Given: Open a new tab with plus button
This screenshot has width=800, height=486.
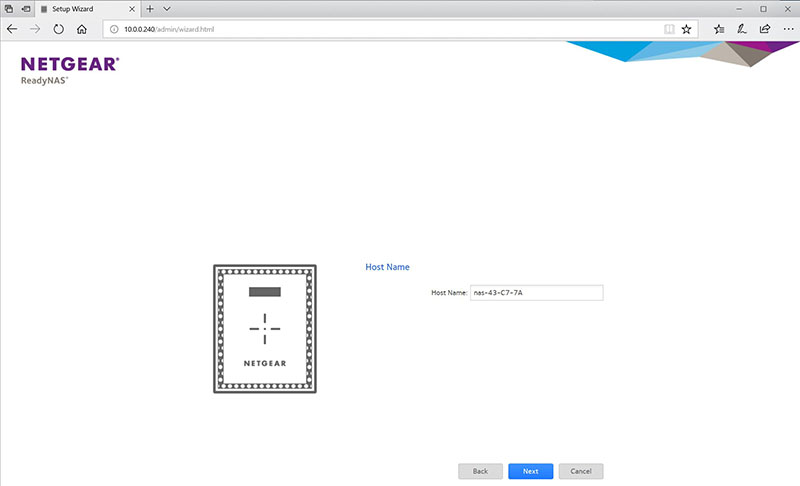Looking at the screenshot, I should [150, 9].
